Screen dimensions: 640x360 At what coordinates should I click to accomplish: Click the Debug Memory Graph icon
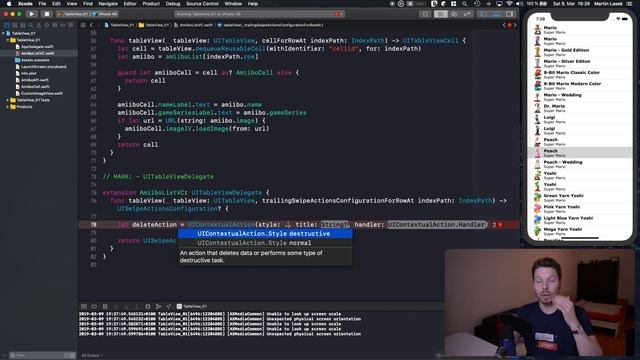tap(158, 307)
